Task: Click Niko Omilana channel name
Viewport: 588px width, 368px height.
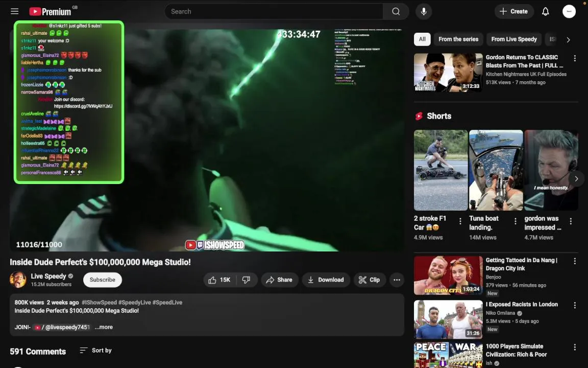Action: point(501,313)
